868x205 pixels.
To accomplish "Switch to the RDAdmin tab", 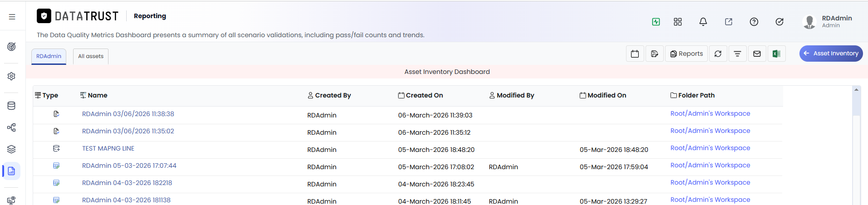I will click(49, 56).
